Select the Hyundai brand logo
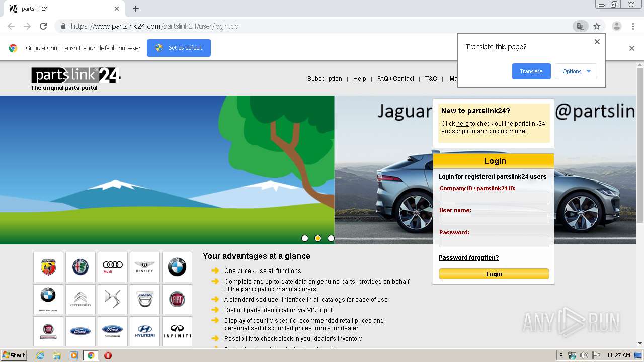 click(x=145, y=331)
